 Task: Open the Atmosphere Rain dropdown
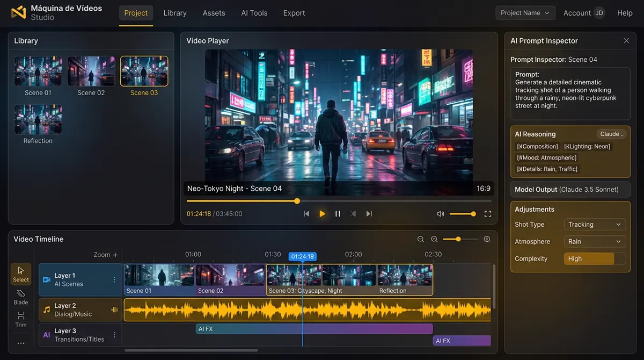pyautogui.click(x=595, y=242)
